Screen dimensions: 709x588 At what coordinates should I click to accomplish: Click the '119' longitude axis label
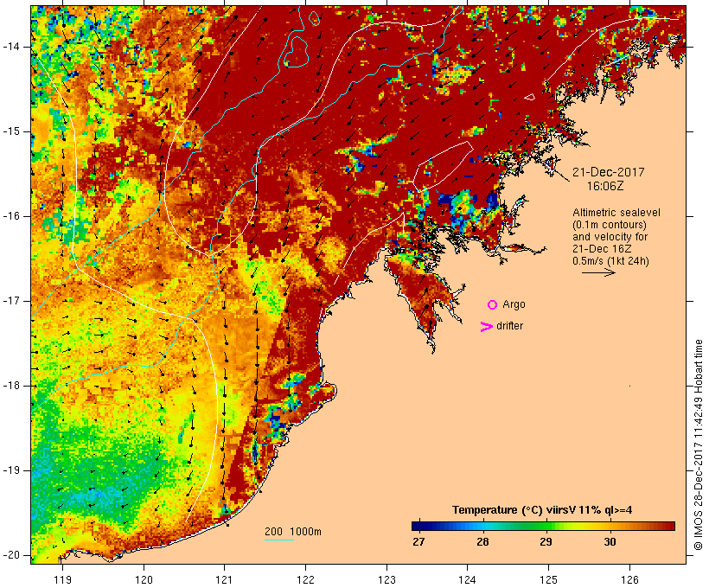62,579
